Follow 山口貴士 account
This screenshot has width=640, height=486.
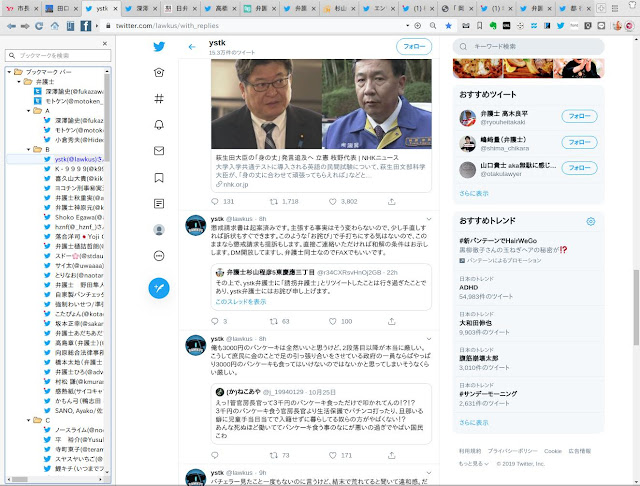pos(579,168)
